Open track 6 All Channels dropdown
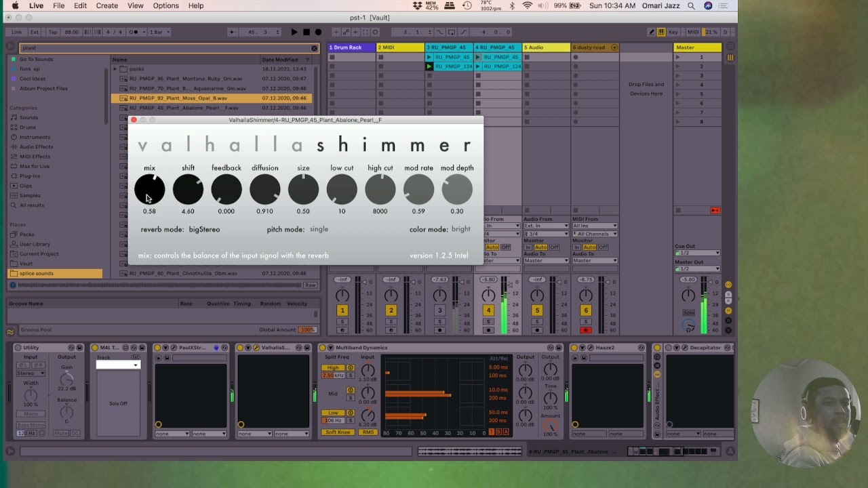Viewport: 868px width, 488px height. click(x=595, y=234)
